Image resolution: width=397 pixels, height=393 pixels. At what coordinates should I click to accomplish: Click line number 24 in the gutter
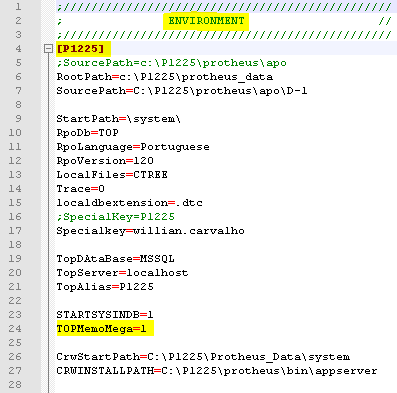click(15, 329)
